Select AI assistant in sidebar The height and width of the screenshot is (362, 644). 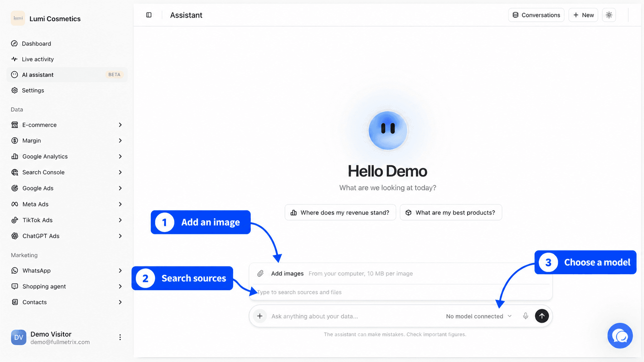(67, 75)
